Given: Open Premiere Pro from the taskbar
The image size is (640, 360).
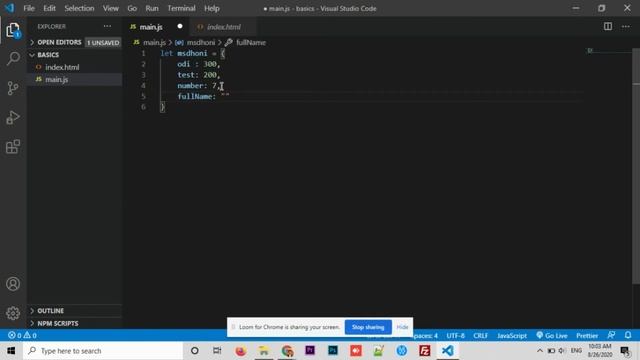Looking at the screenshot, I should coord(310,351).
